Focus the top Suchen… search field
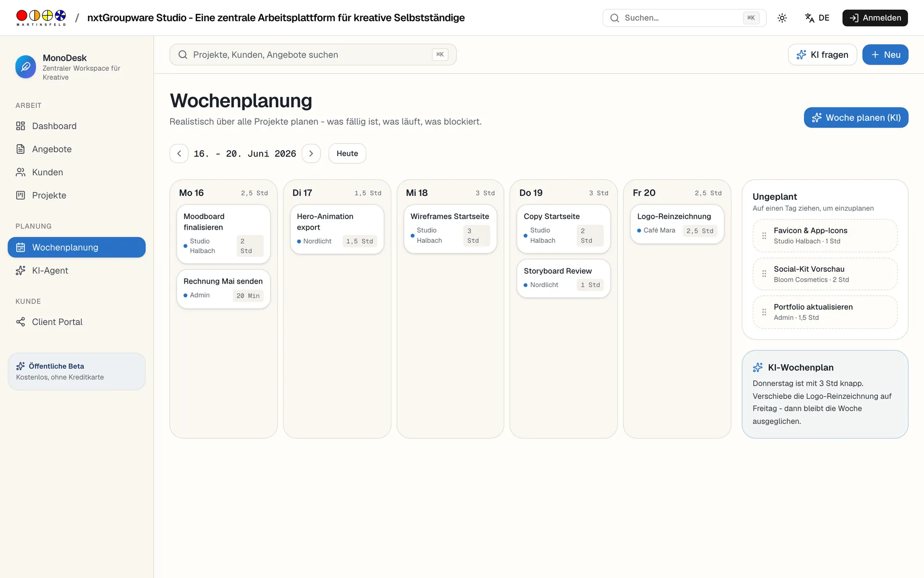This screenshot has width=924, height=578. (x=684, y=18)
